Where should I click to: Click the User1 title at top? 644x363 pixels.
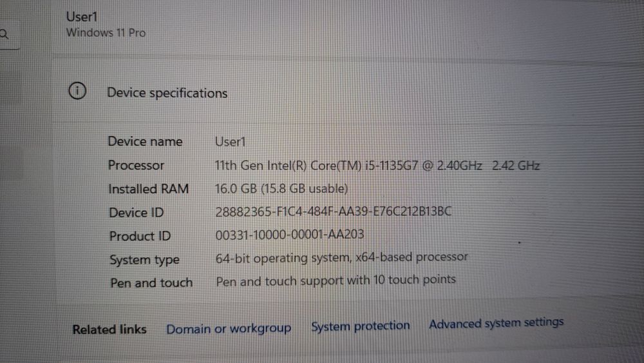tap(82, 17)
